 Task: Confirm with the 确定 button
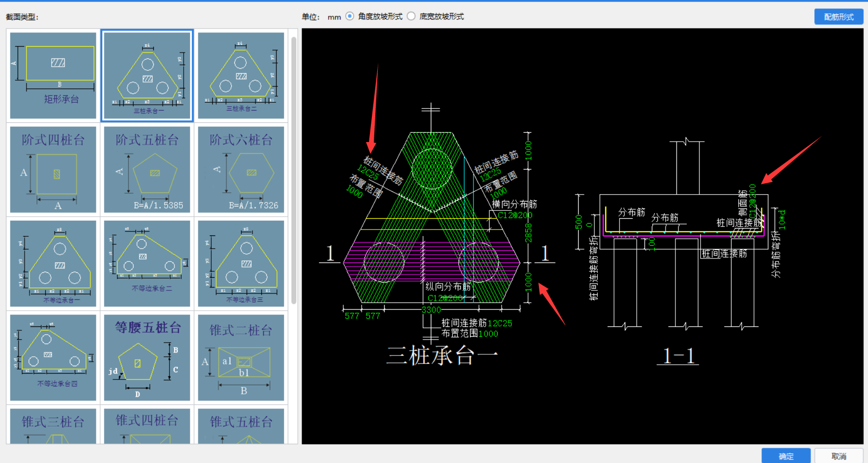coord(786,456)
